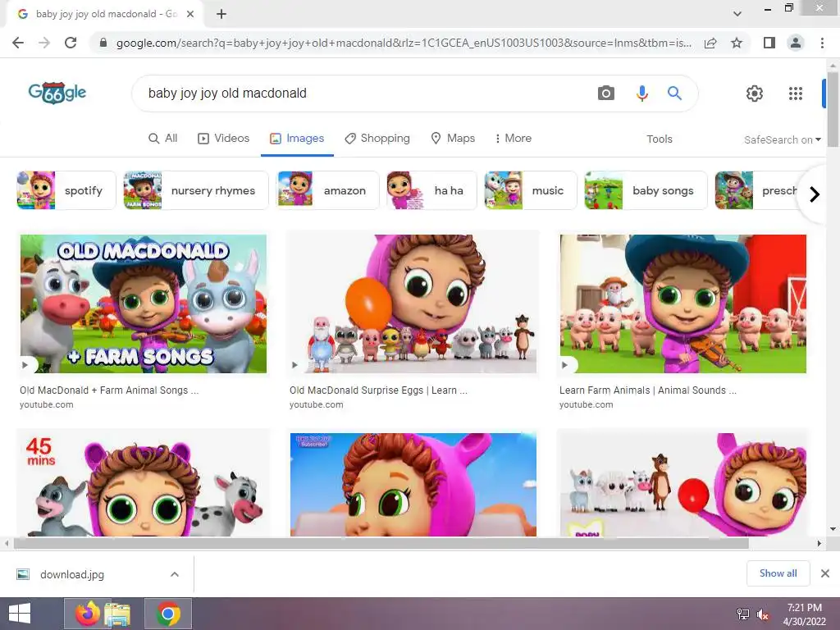Click the padlock site info icon
The image size is (840, 630).
click(x=103, y=43)
